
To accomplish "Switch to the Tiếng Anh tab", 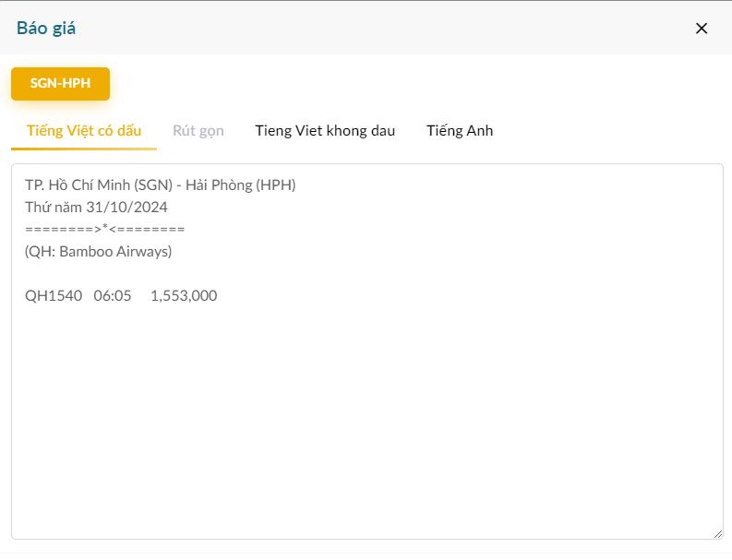I will coord(460,130).
